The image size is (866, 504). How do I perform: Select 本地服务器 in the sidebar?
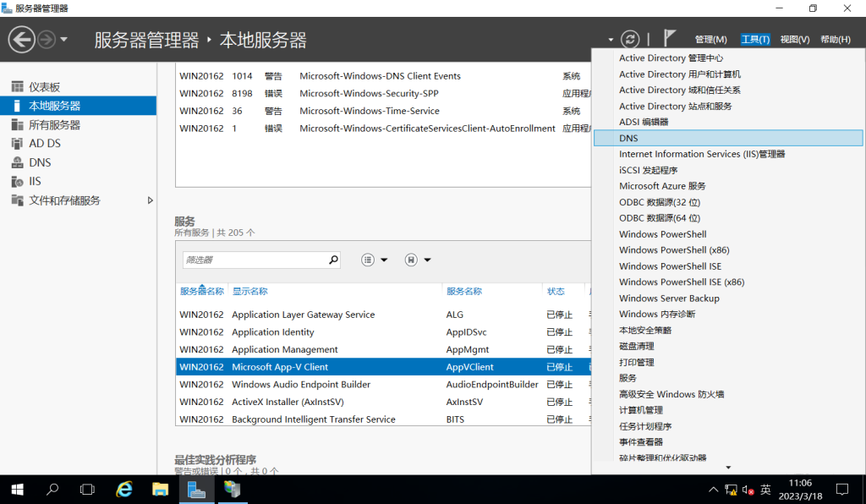[78, 106]
